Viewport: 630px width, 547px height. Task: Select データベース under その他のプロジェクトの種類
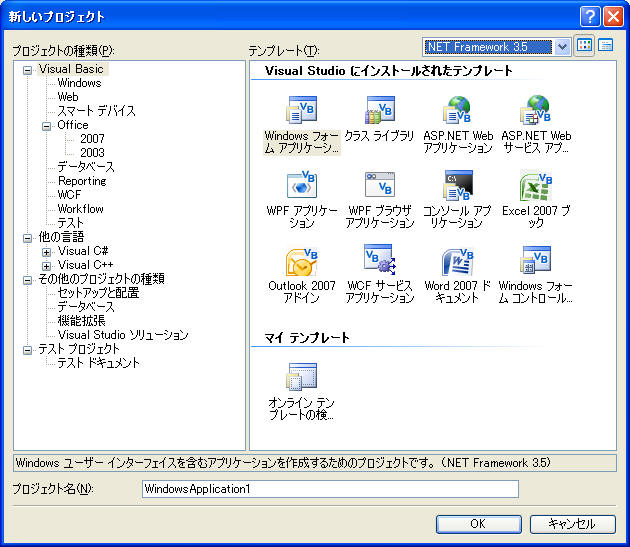86,307
